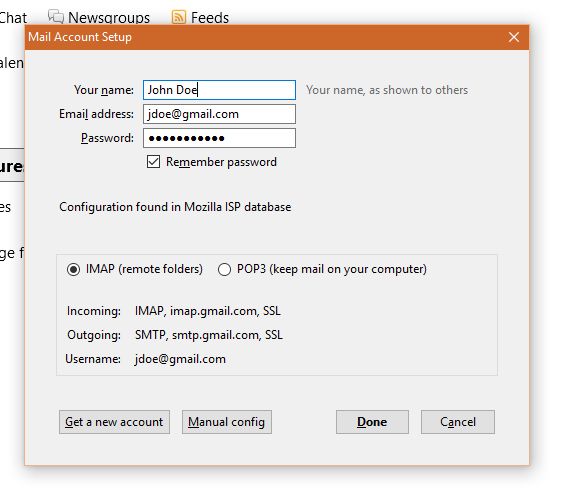This screenshot has width=561, height=499.
Task: Click the 'Username:' label
Action: coord(93,359)
